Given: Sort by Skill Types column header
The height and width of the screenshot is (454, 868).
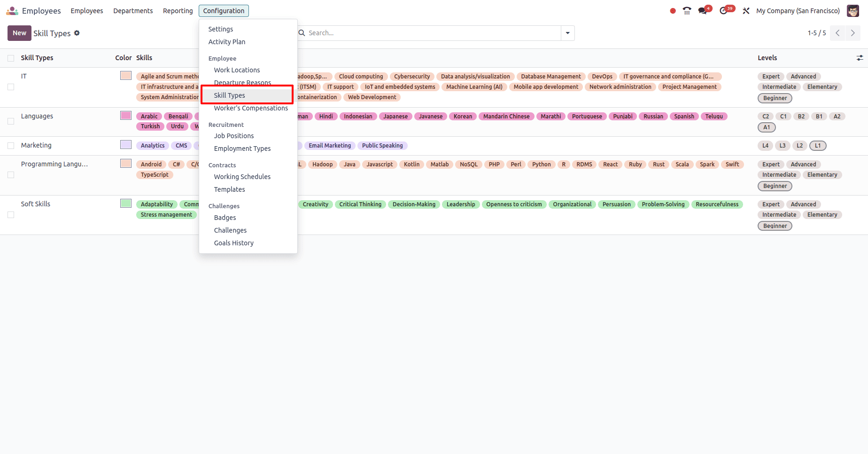Looking at the screenshot, I should point(37,58).
